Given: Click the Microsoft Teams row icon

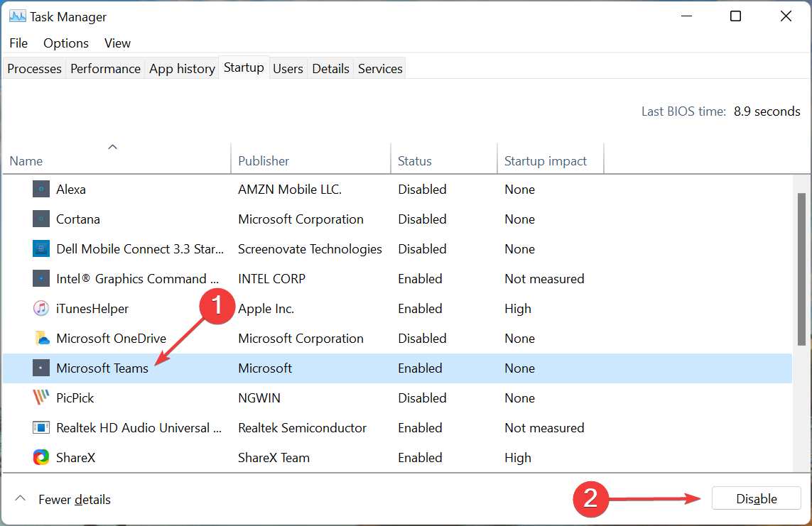Looking at the screenshot, I should click(x=41, y=368).
